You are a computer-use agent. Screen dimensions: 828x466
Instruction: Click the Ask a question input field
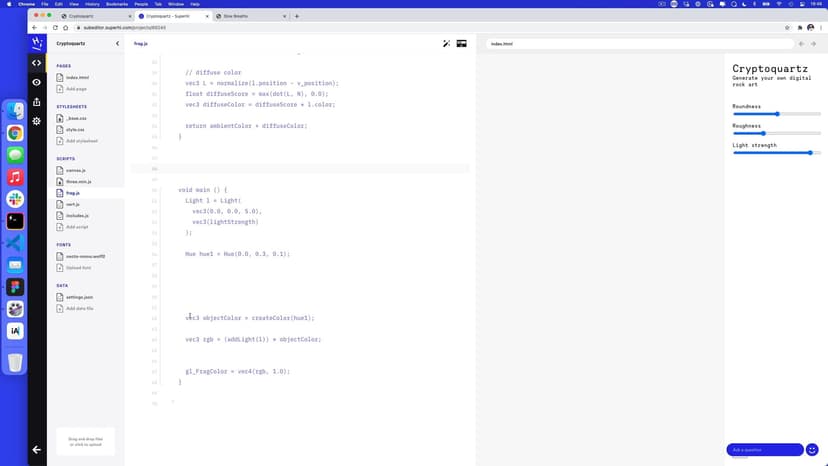point(764,450)
